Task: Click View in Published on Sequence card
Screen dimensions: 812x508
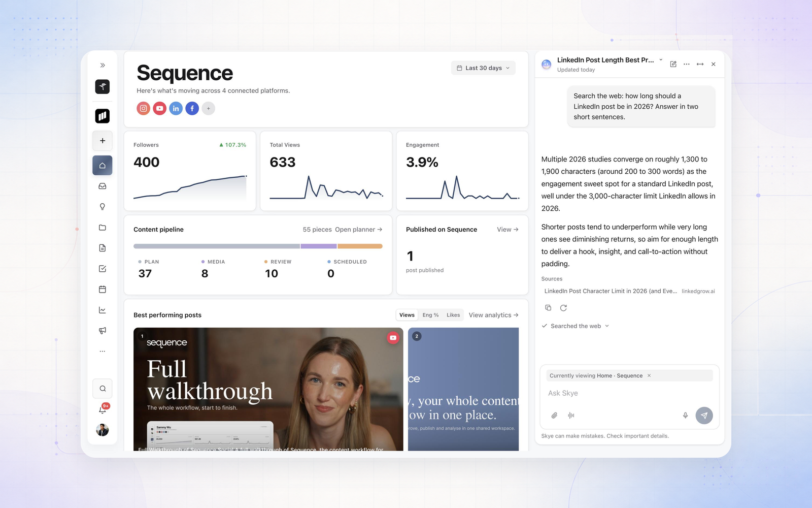Action: 507,230
